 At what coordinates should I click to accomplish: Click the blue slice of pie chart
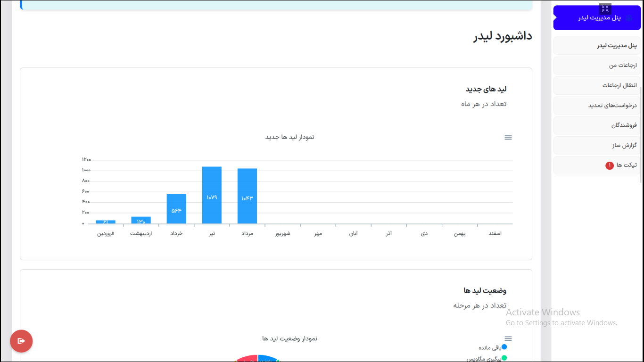coord(267,359)
